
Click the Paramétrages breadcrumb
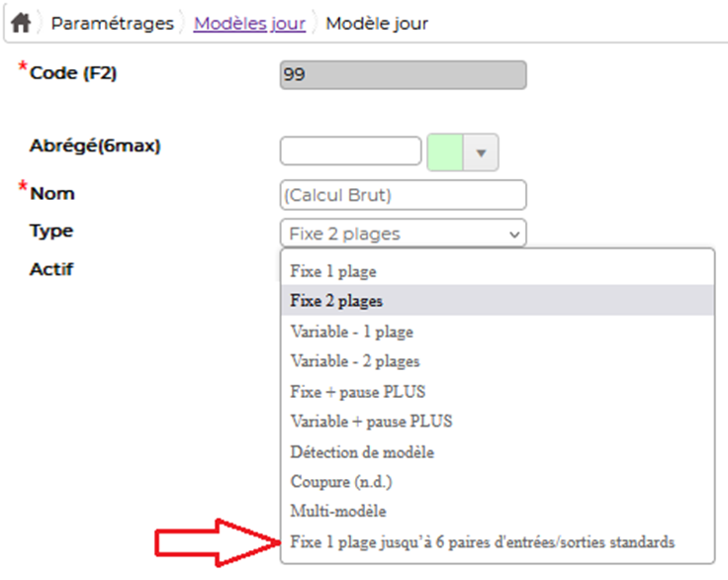coord(113,23)
